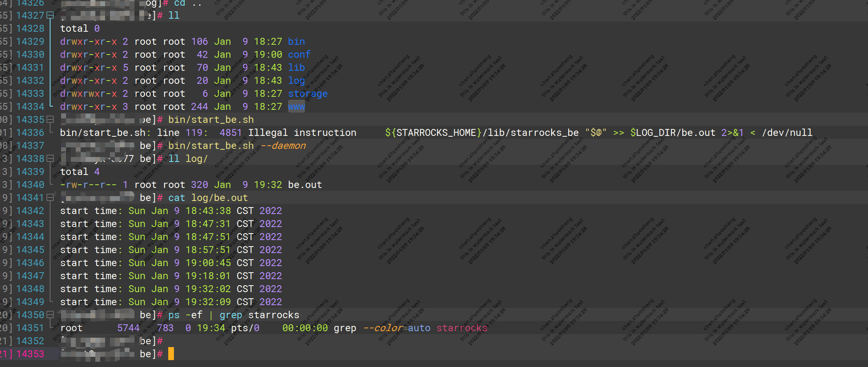Select the bin directory entry in listing

(296, 42)
